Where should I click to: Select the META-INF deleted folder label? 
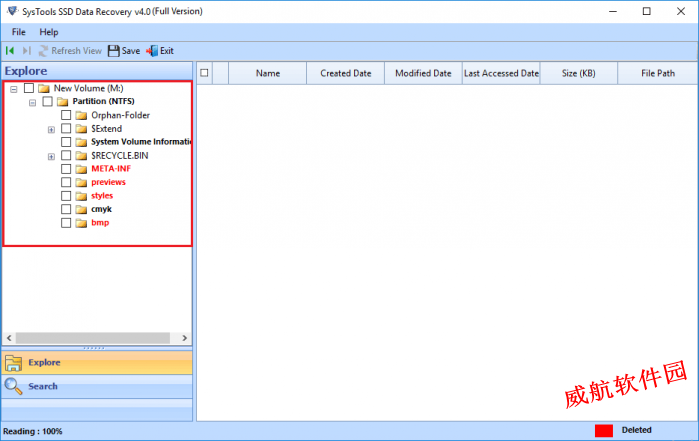(x=111, y=169)
